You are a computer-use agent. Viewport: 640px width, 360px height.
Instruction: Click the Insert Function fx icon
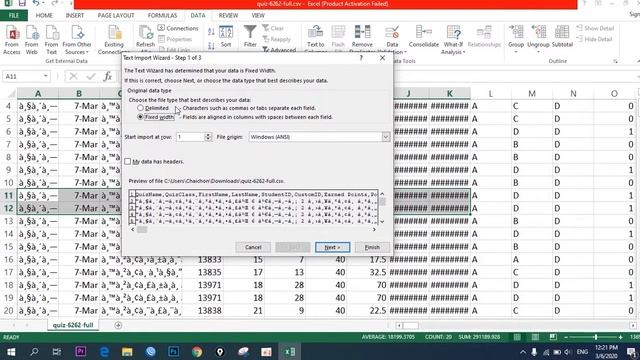[108, 76]
